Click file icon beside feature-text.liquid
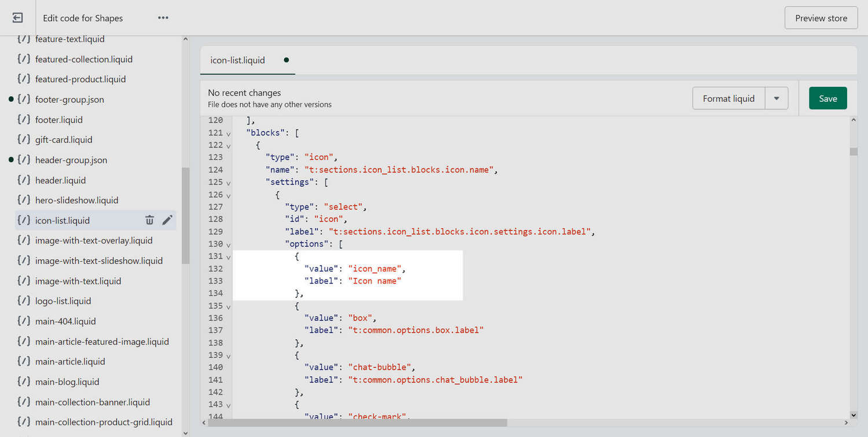This screenshot has width=868, height=437. click(x=24, y=39)
